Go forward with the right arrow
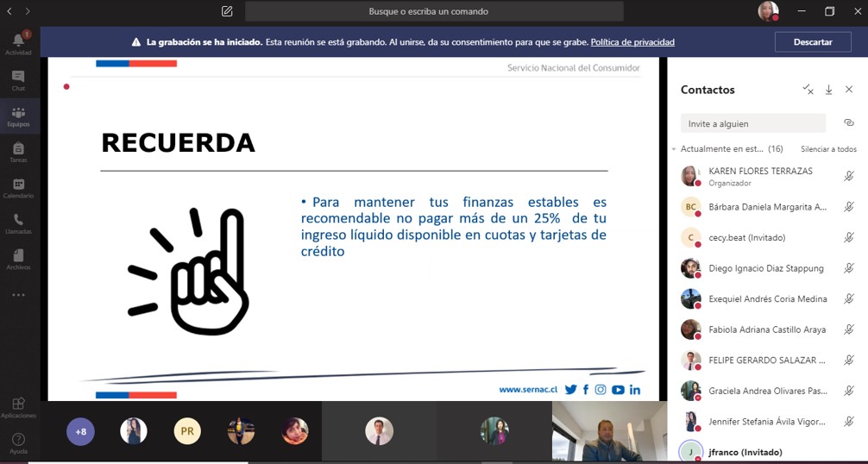Image resolution: width=868 pixels, height=464 pixels. click(28, 11)
